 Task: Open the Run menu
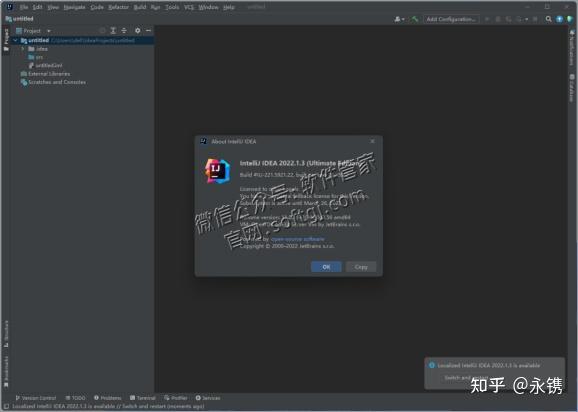coord(156,7)
